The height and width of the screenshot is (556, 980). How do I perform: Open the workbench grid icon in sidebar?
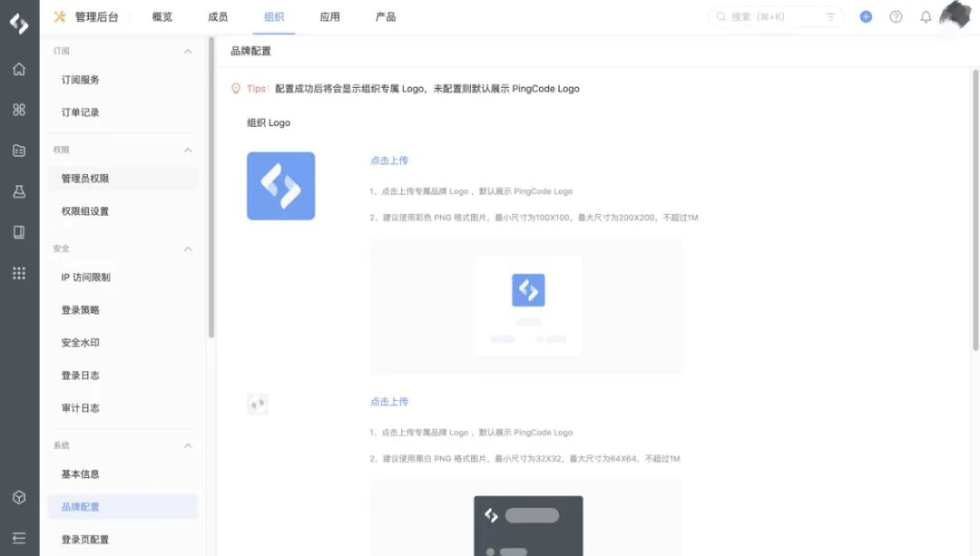tap(18, 109)
